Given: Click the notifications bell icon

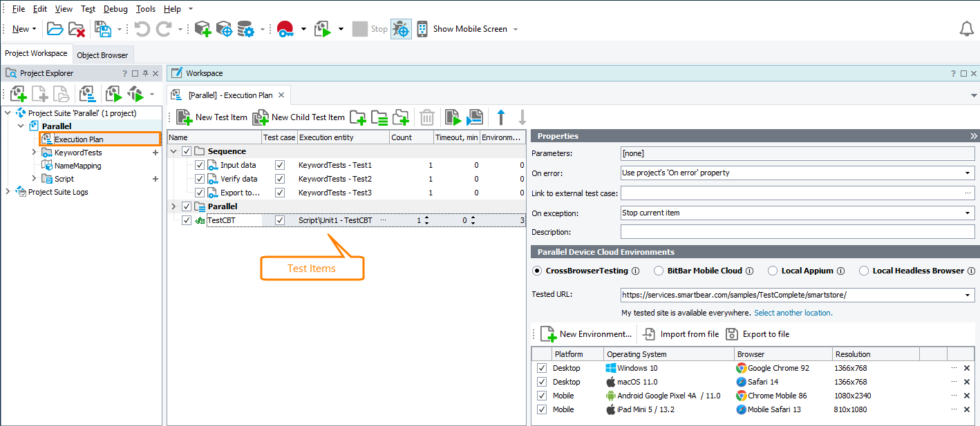Looking at the screenshot, I should tap(967, 29).
